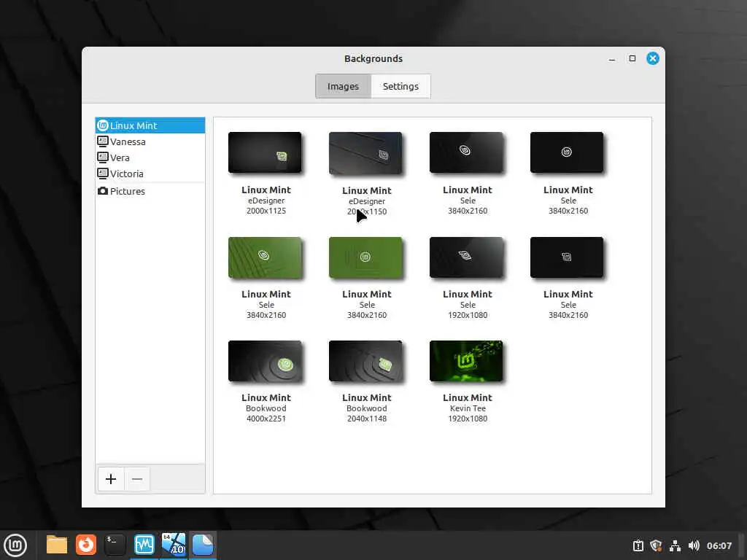Select the black Sele wallpaper with centered logo in the first row
This screenshot has height=560, width=747.
566,152
